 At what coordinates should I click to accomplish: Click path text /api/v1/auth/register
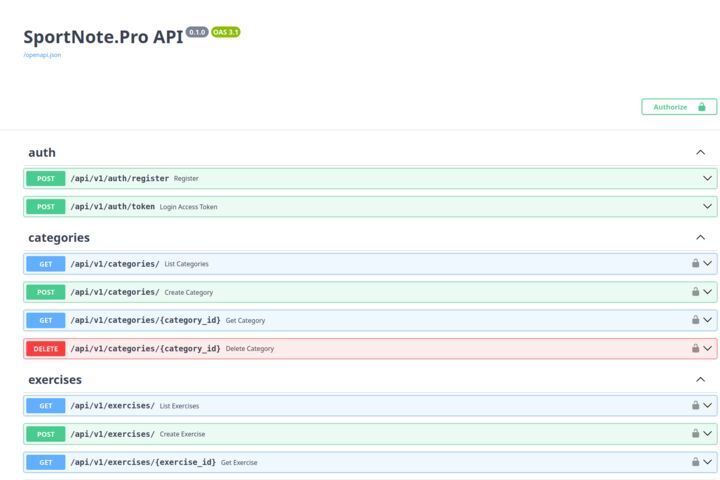tap(119, 179)
